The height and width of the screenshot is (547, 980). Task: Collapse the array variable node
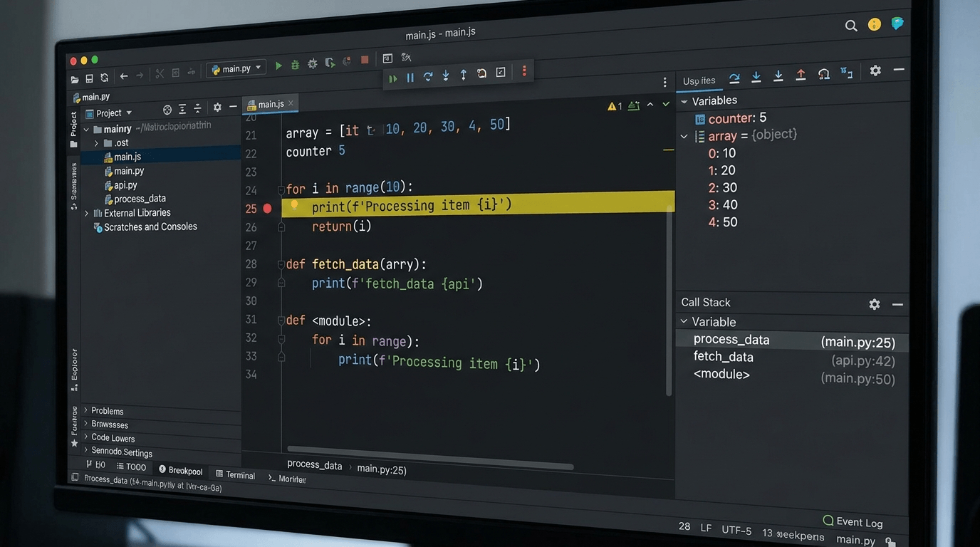(684, 137)
